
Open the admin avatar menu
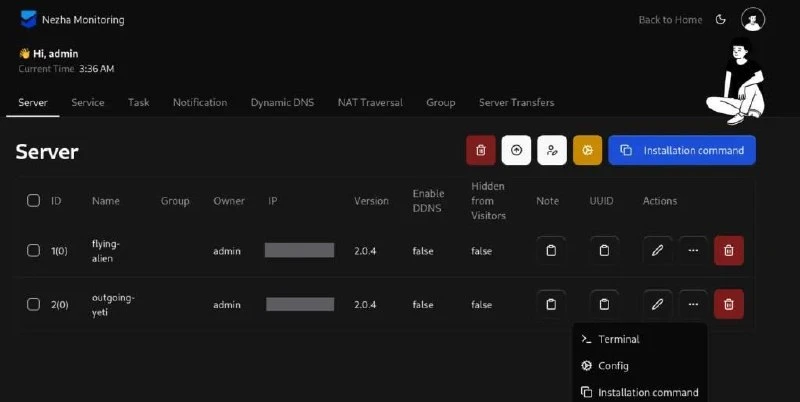pyautogui.click(x=753, y=19)
